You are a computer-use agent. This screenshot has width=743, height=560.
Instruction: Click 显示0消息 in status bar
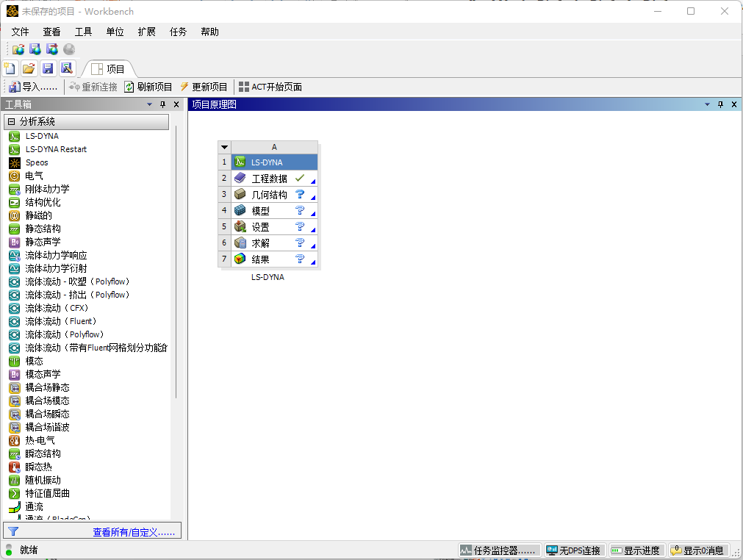(698, 550)
